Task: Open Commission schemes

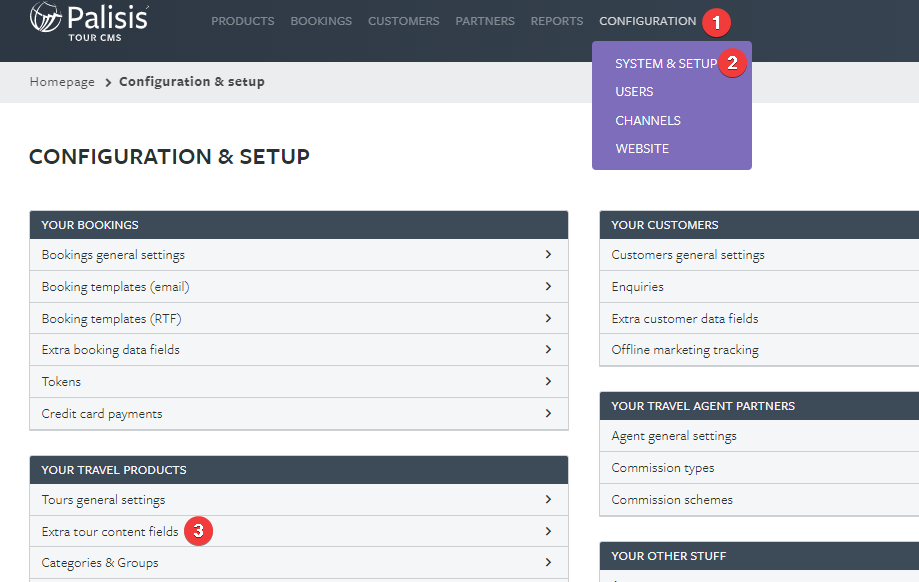Action: 759,500
